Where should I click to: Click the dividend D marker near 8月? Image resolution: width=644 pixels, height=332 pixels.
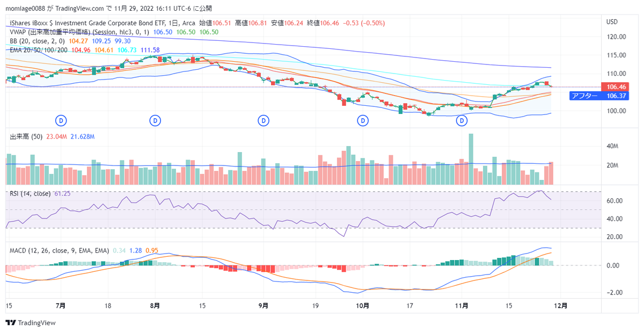(x=155, y=121)
